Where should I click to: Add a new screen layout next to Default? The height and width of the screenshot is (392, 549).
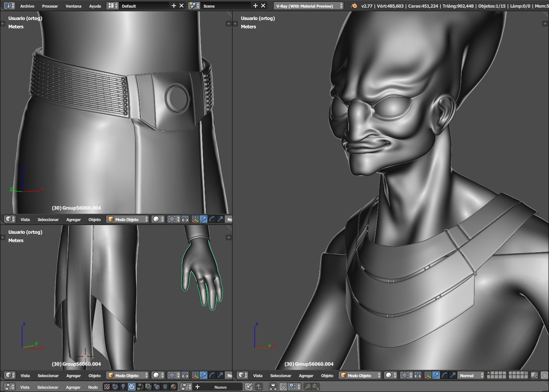pos(174,6)
